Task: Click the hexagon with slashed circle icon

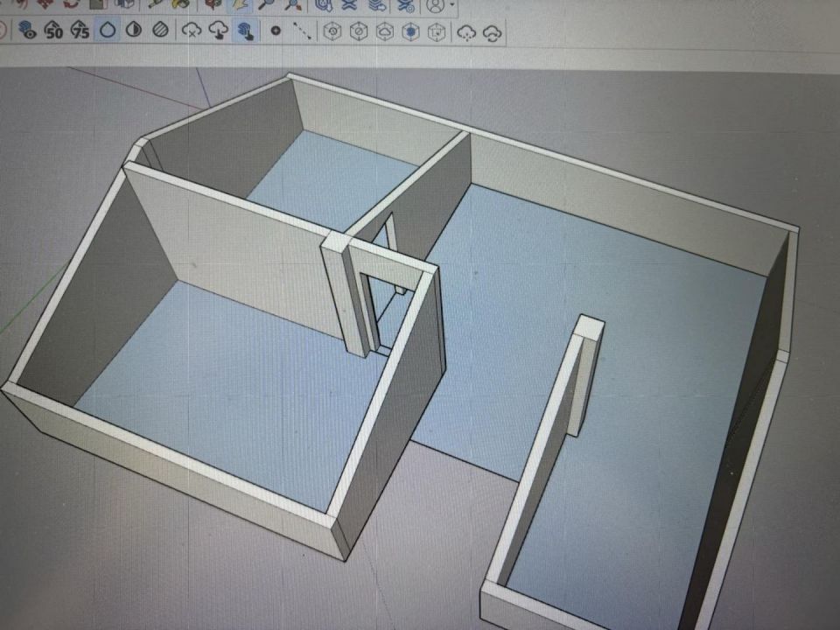Action: [358, 32]
